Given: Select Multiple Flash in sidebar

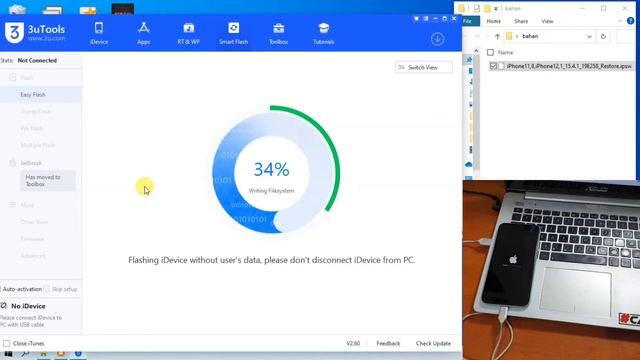Looking at the screenshot, I should coord(38,145).
